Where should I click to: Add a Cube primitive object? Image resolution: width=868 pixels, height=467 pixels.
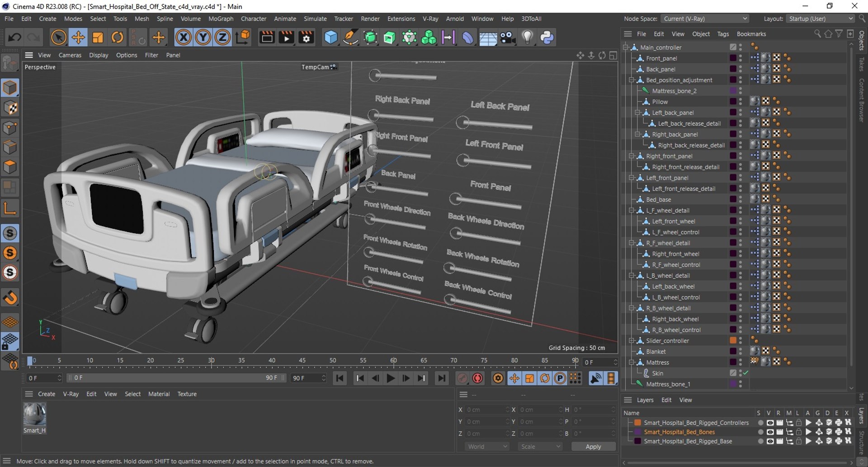pos(331,38)
